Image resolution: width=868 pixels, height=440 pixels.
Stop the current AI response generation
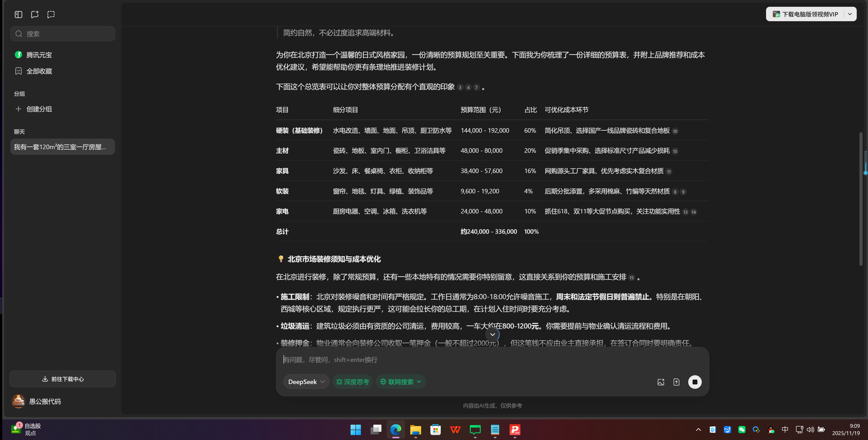(695, 382)
